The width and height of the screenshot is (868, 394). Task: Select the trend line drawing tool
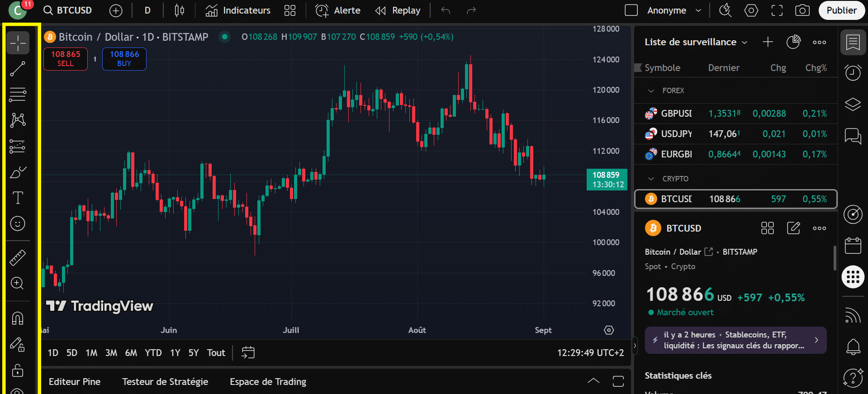coord(18,69)
